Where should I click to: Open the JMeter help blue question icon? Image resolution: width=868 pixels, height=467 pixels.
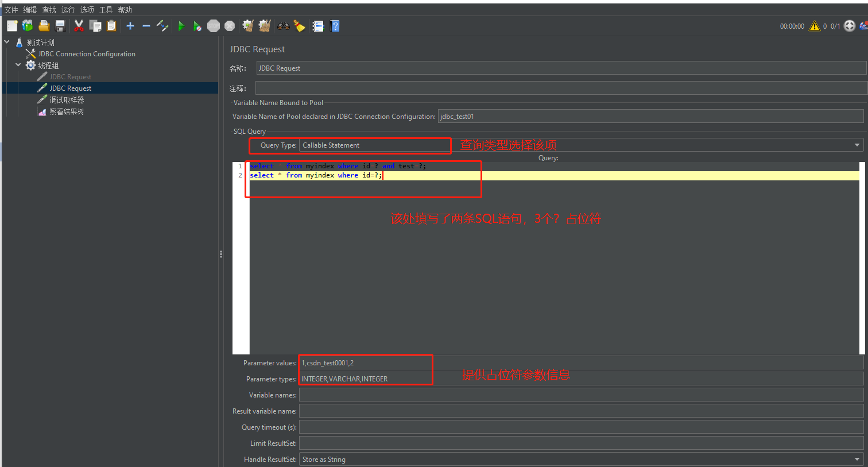click(335, 25)
